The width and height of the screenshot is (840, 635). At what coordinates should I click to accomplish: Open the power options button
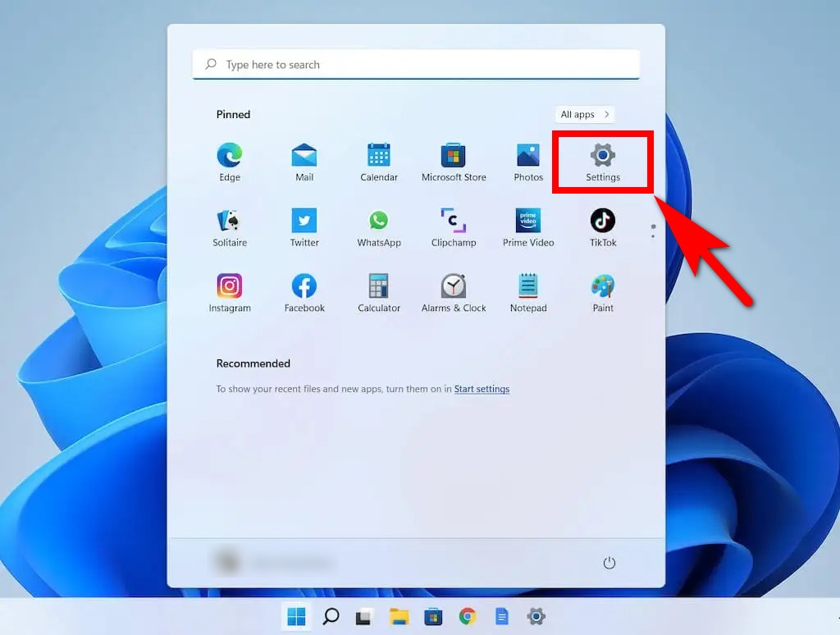coord(609,563)
